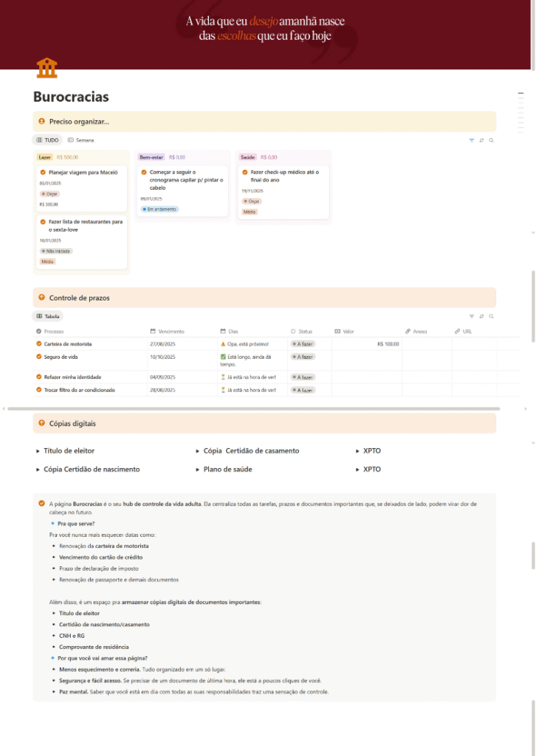Open Carteira de motorista process page
This screenshot has height=756, width=536.
click(68, 344)
